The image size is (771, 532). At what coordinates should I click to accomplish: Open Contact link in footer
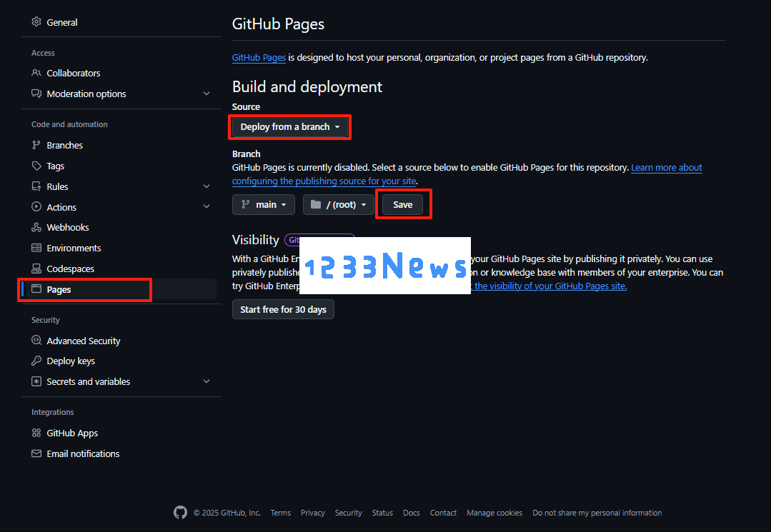[443, 512]
